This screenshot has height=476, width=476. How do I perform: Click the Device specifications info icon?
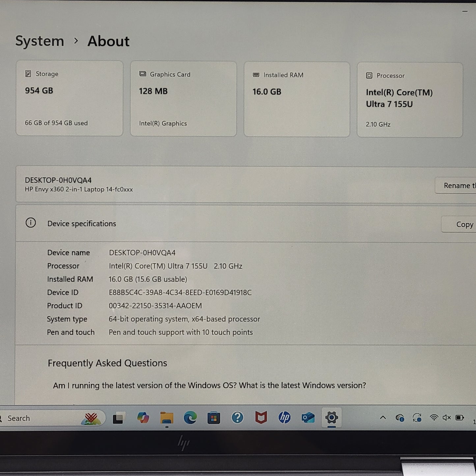[31, 223]
